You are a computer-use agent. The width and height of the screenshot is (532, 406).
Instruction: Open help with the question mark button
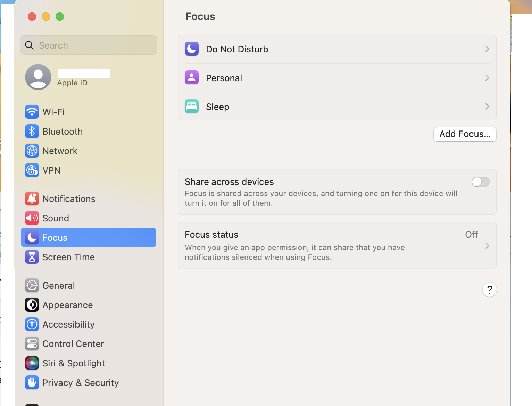tap(490, 290)
